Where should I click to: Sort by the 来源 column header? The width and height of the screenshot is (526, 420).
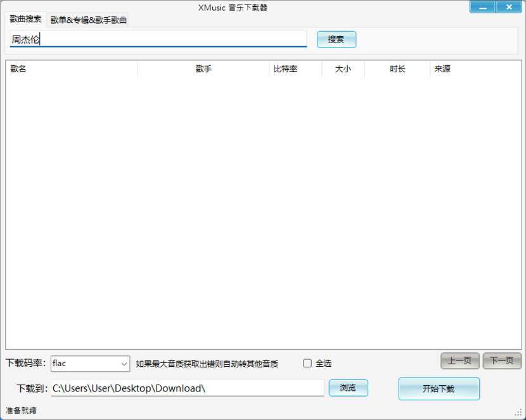(x=476, y=68)
